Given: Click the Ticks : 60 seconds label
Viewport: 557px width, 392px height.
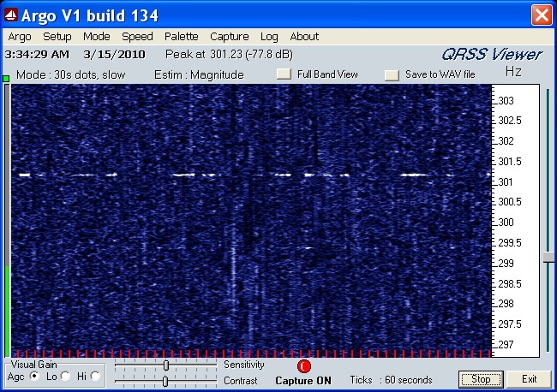Looking at the screenshot, I should point(391,380).
